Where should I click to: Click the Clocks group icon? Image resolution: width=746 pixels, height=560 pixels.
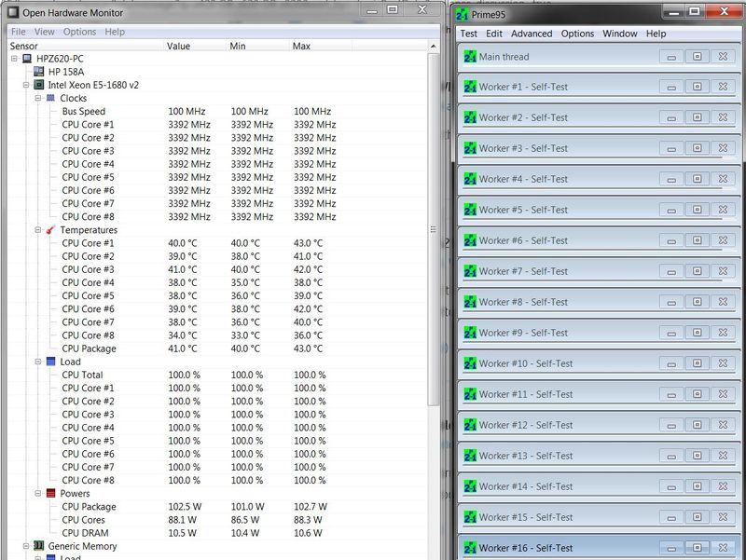pyautogui.click(x=51, y=98)
